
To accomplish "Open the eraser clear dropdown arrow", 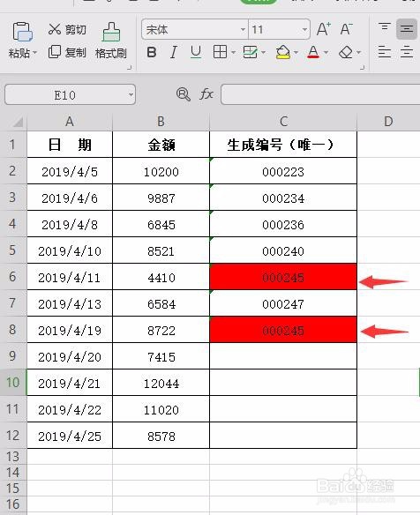I will tap(358, 53).
